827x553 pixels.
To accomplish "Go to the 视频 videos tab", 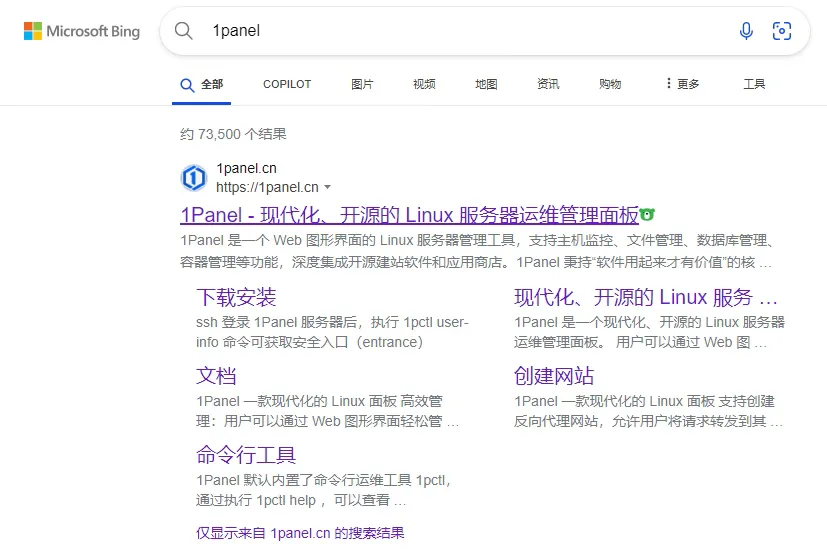I will [x=424, y=84].
